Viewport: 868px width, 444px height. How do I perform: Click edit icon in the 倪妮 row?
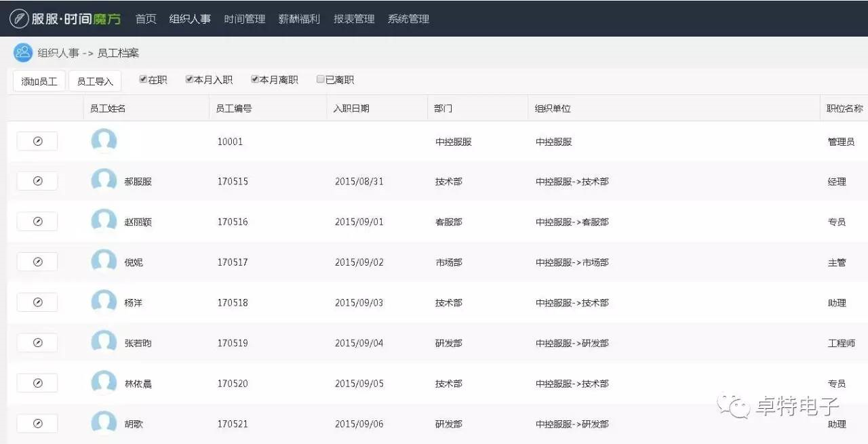pyautogui.click(x=37, y=262)
